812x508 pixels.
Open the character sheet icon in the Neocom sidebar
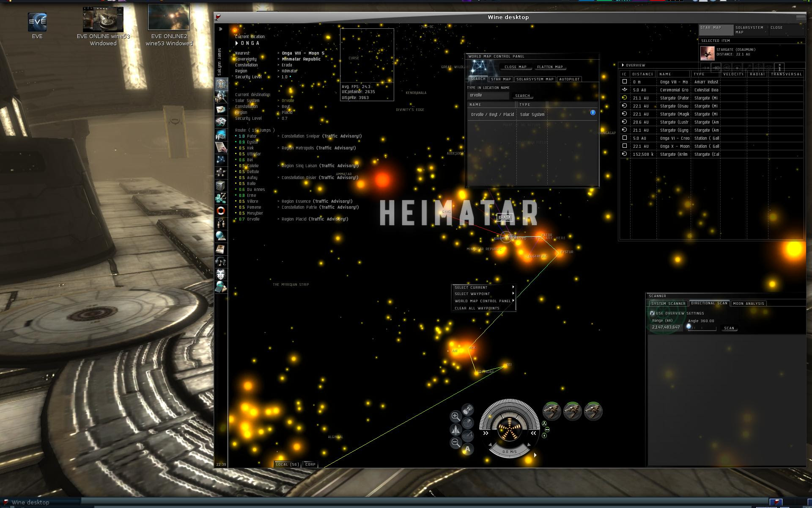click(221, 84)
